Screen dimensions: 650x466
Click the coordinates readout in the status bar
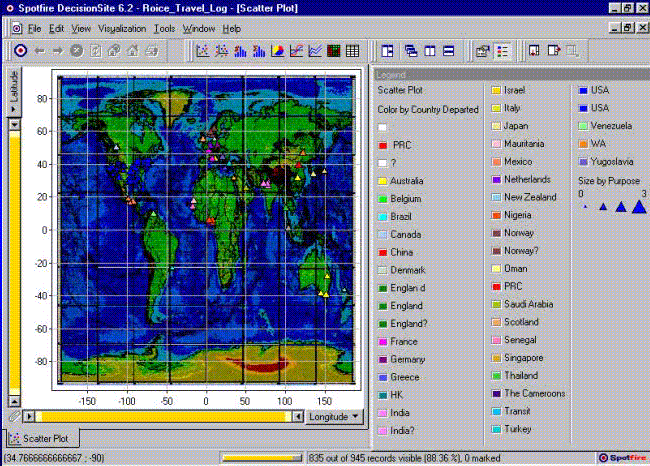54,458
